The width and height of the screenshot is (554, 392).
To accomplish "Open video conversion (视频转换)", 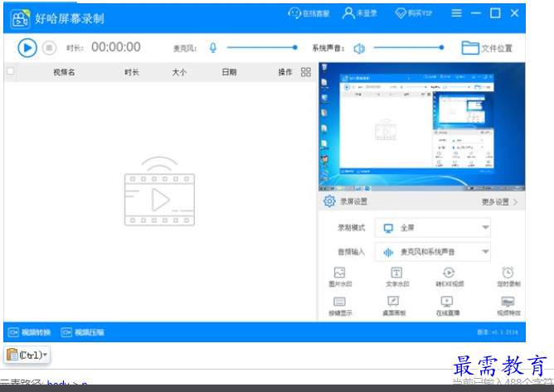I will tap(29, 332).
